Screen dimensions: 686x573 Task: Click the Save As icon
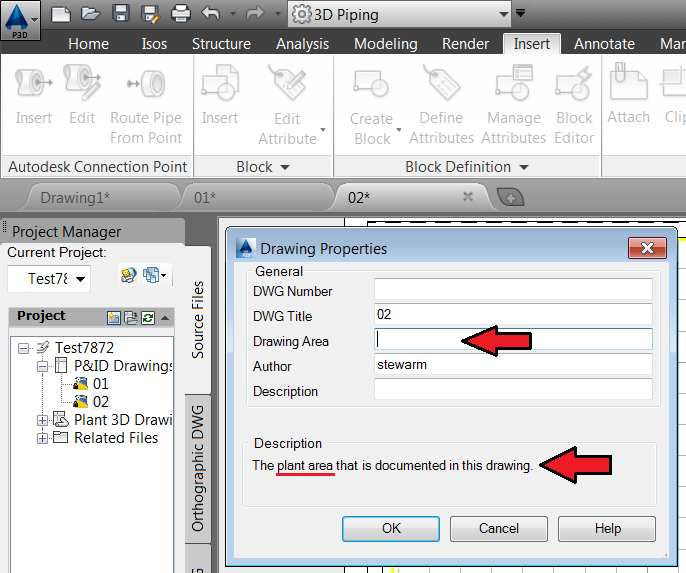point(150,14)
